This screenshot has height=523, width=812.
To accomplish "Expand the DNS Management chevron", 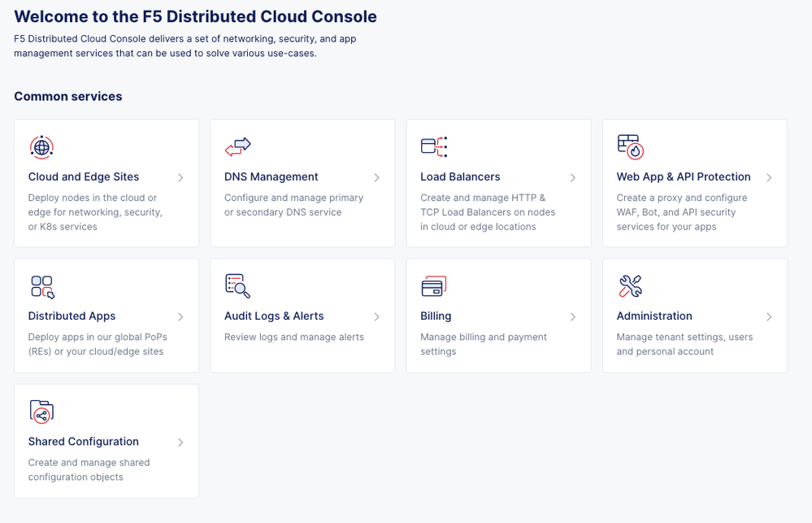I will point(376,177).
